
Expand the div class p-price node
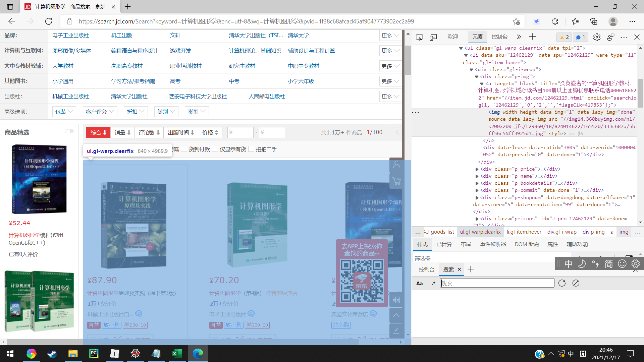click(477, 169)
